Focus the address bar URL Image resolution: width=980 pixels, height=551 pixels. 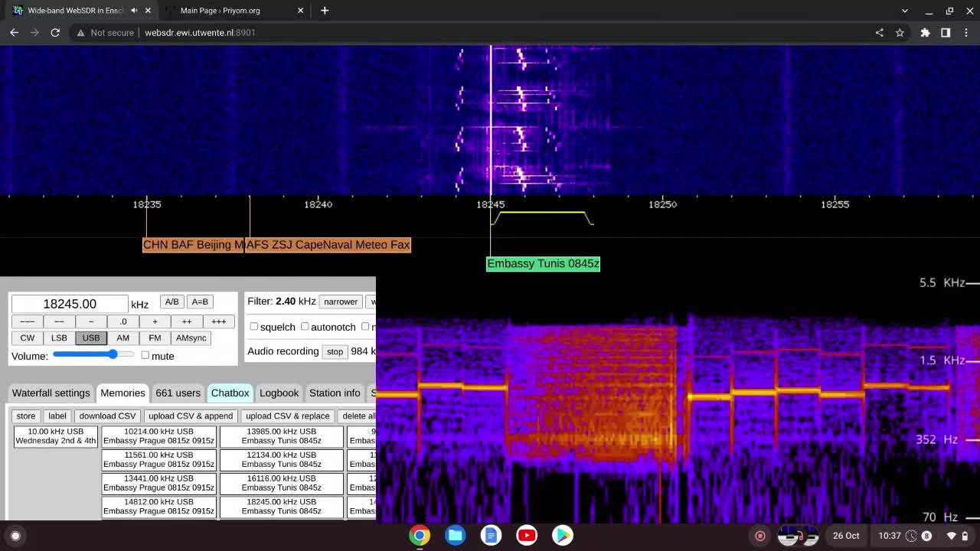[200, 33]
